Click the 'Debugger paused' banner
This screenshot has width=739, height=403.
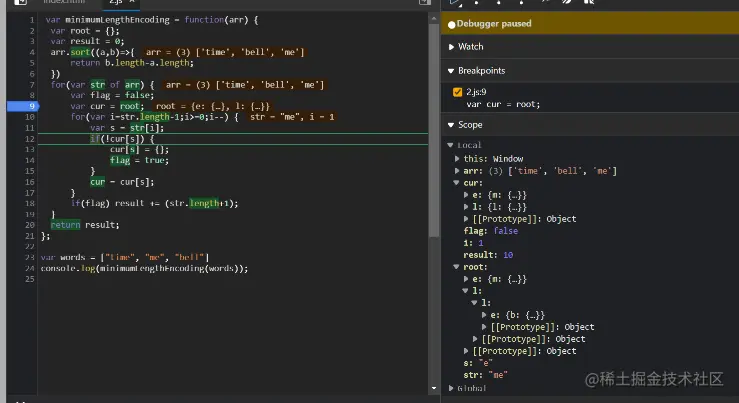pyautogui.click(x=590, y=24)
